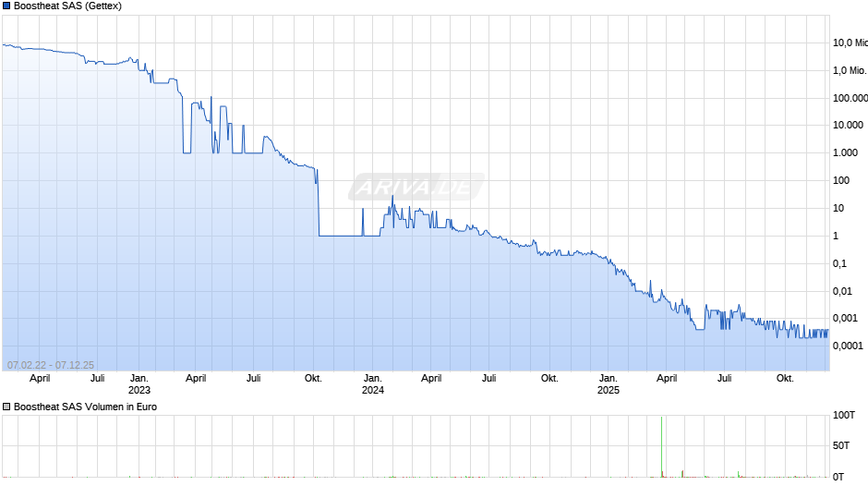
Task: Click the "Jan. 2023" time axis label
Action: pos(139,384)
